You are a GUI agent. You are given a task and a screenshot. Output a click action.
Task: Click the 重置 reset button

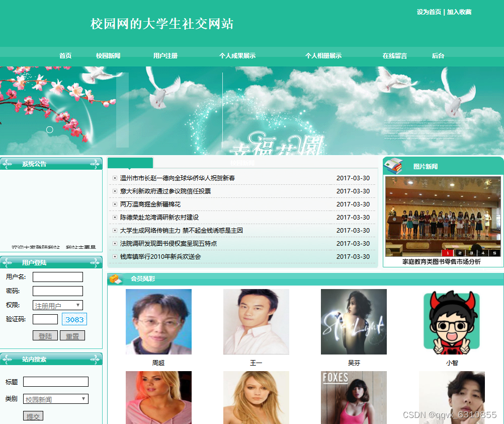click(72, 335)
